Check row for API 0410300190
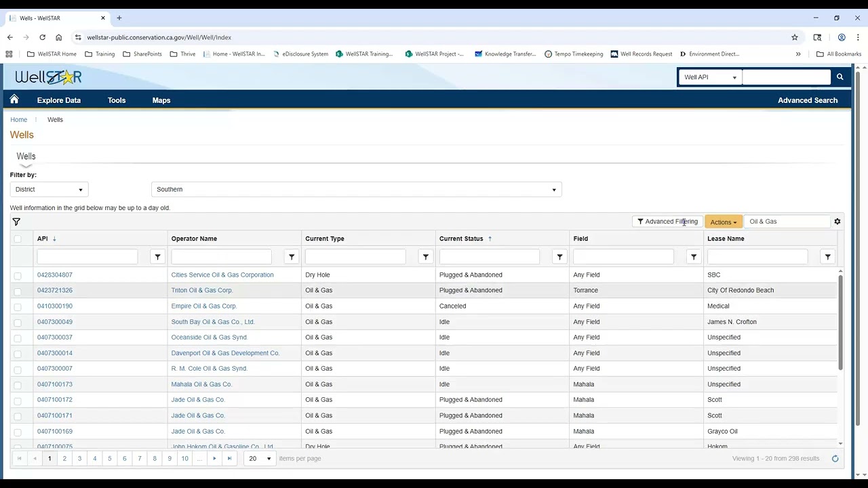Screen dimensions: 868x488 pyautogui.click(x=18, y=306)
